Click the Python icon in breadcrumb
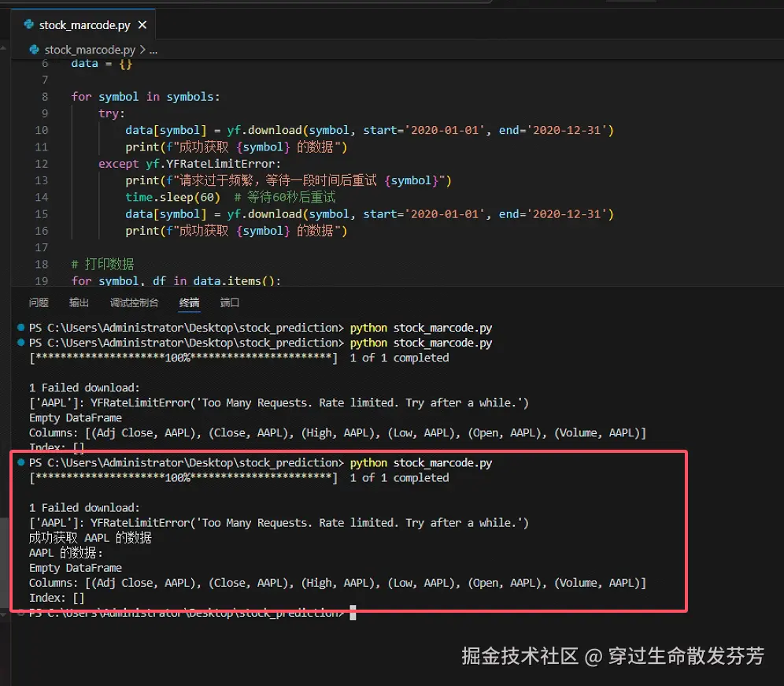Screen dimensions: 784x686 (34, 50)
